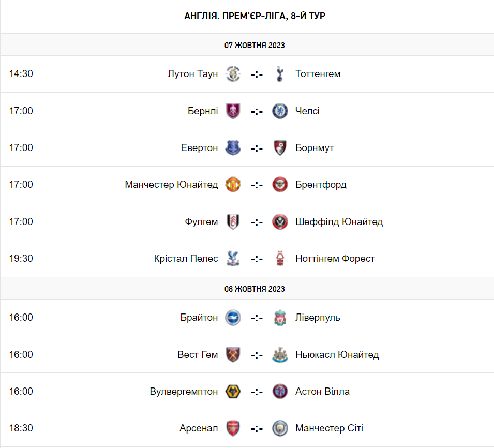Click the Manchester United crest

click(233, 185)
